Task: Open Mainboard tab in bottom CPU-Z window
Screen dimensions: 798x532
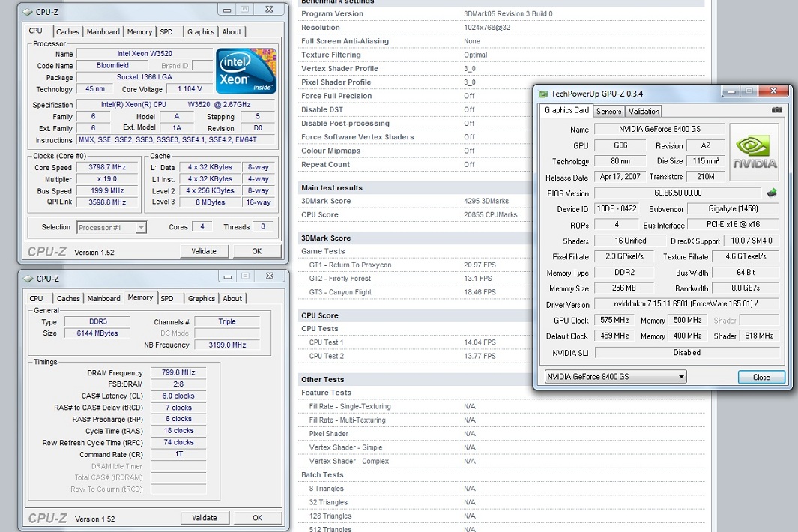Action: tap(104, 298)
